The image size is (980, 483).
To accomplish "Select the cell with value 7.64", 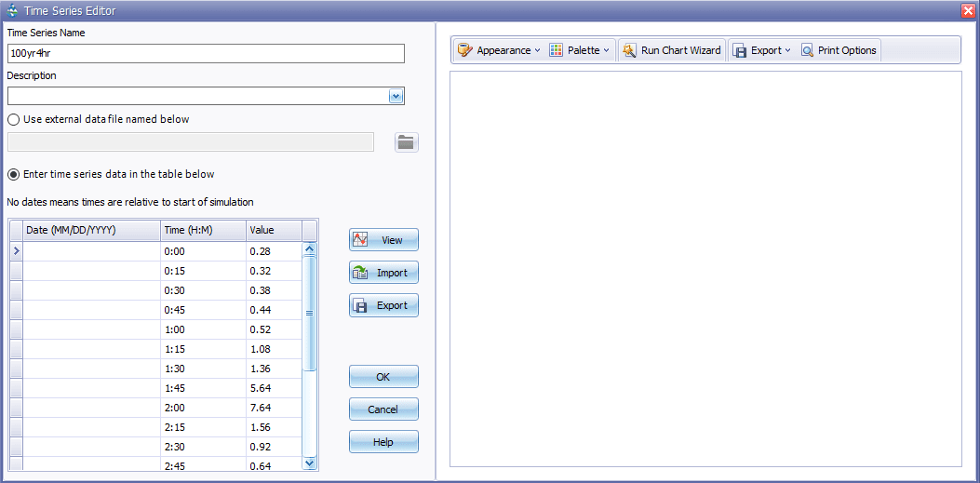I will [x=274, y=408].
